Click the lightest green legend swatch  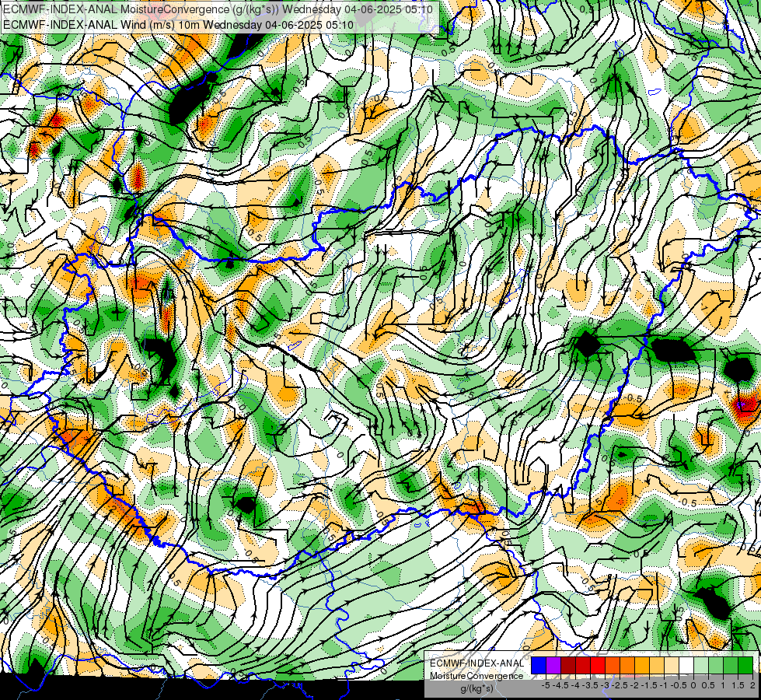[701, 665]
